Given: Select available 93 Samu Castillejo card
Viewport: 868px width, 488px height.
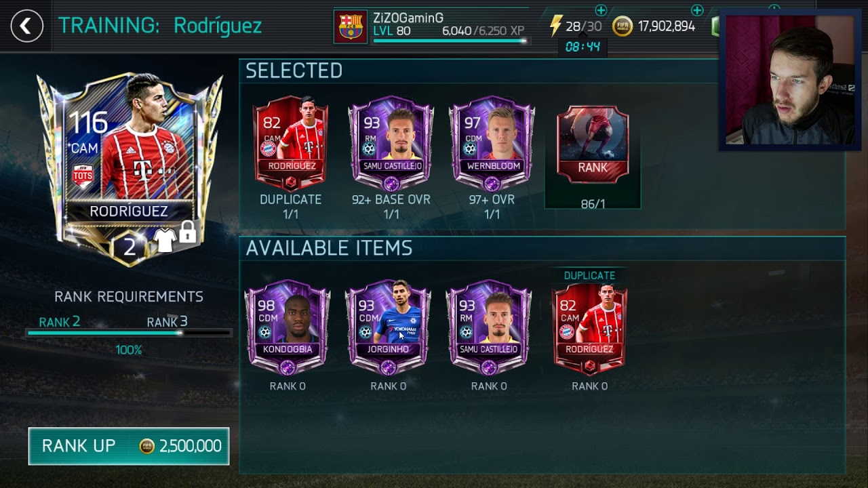Looking at the screenshot, I should (489, 327).
